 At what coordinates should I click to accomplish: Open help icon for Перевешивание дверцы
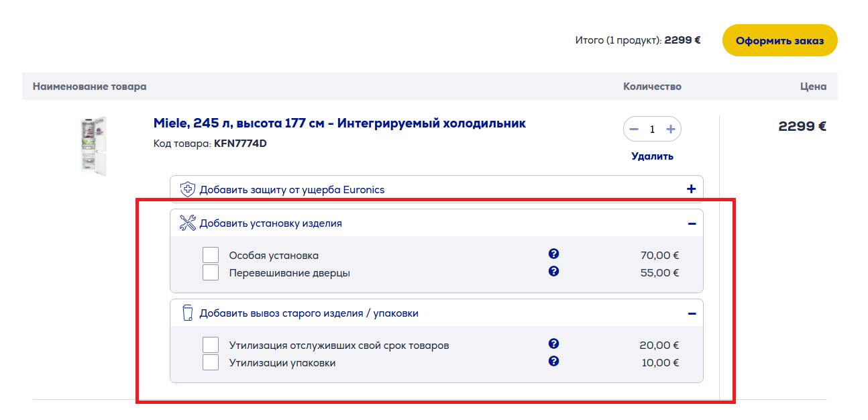(x=553, y=271)
